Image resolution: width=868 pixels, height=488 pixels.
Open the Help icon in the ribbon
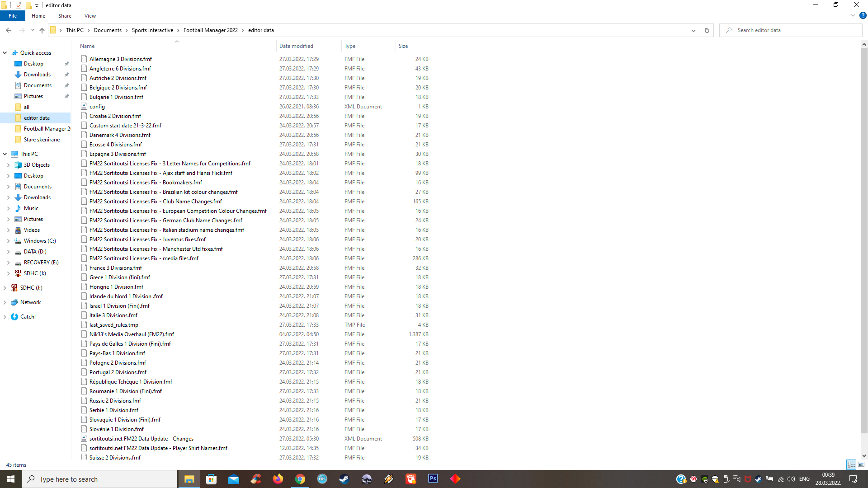pyautogui.click(x=863, y=15)
